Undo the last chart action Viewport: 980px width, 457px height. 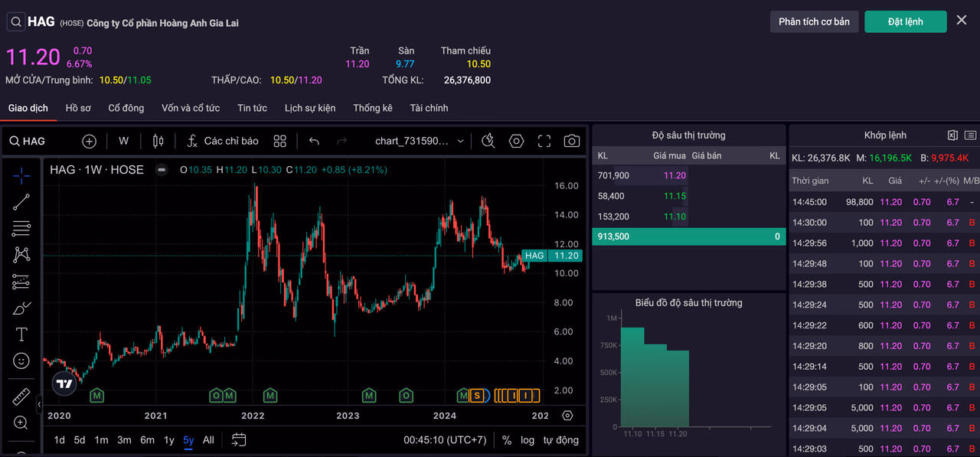[314, 141]
